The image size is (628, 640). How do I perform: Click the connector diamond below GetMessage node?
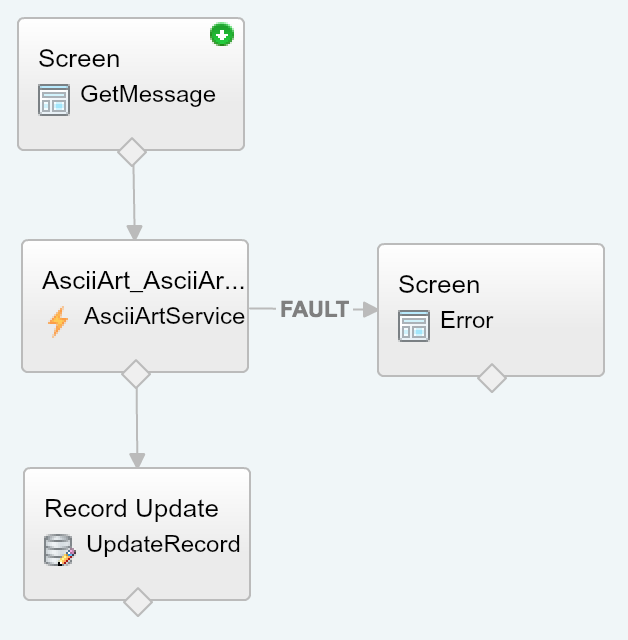tap(132, 152)
